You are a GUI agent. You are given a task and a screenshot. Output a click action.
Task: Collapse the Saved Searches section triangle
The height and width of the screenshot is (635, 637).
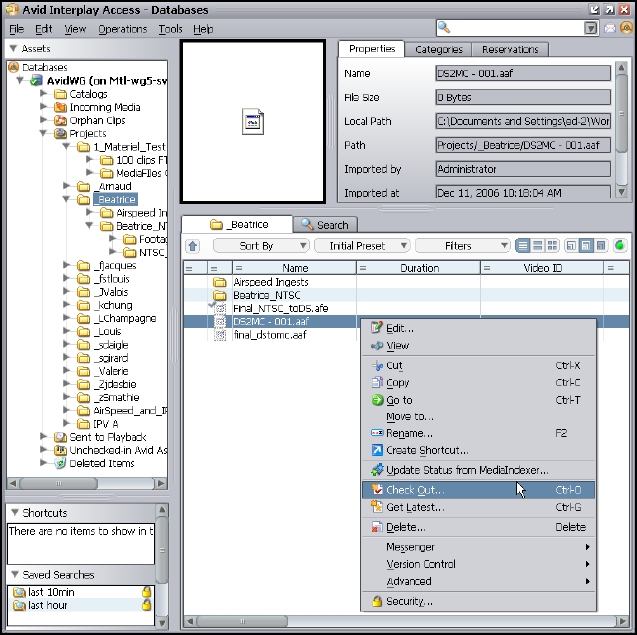(15, 574)
